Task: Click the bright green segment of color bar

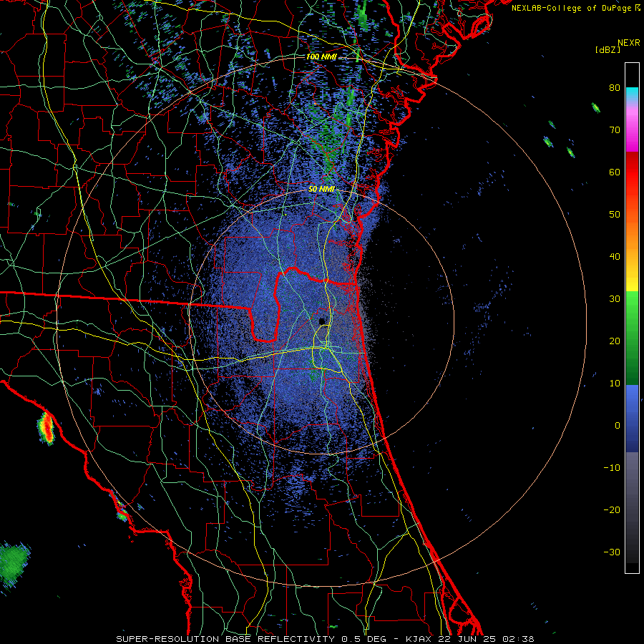Action: tap(632, 304)
